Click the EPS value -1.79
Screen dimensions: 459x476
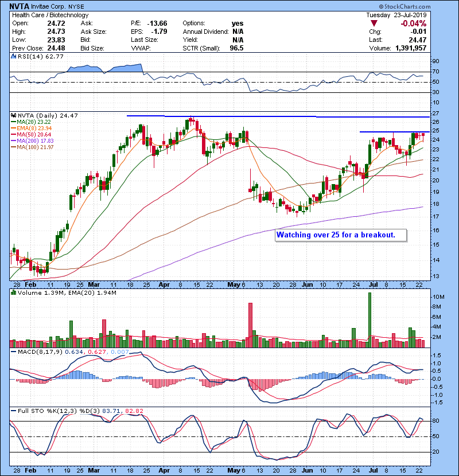[159, 32]
